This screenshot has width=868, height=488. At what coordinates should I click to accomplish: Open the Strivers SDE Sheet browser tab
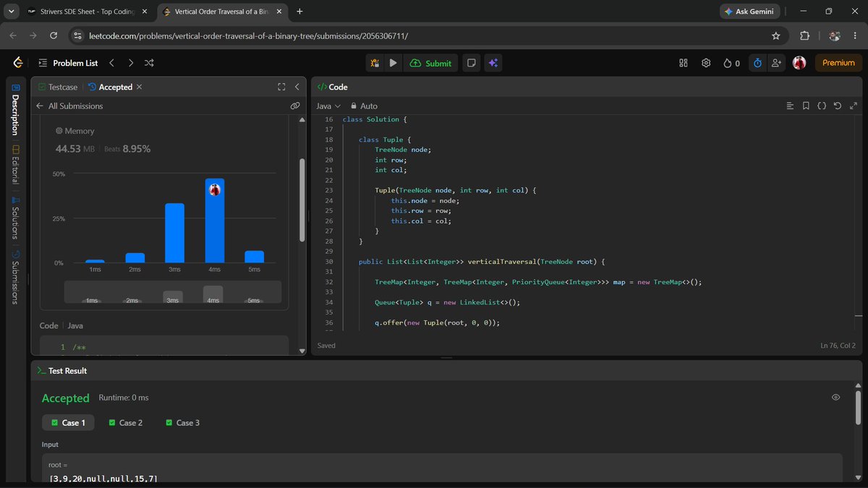[x=80, y=12]
